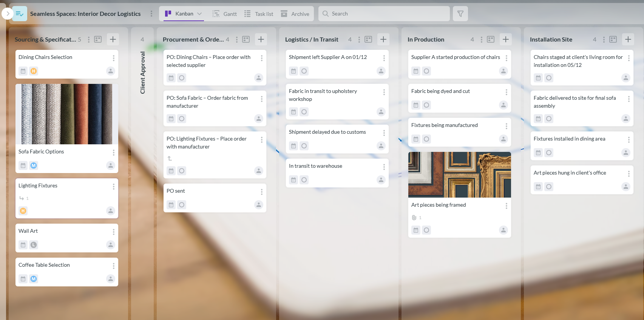Assign a user to In transit to warehouse
The height and width of the screenshot is (320, 644).
tap(381, 180)
